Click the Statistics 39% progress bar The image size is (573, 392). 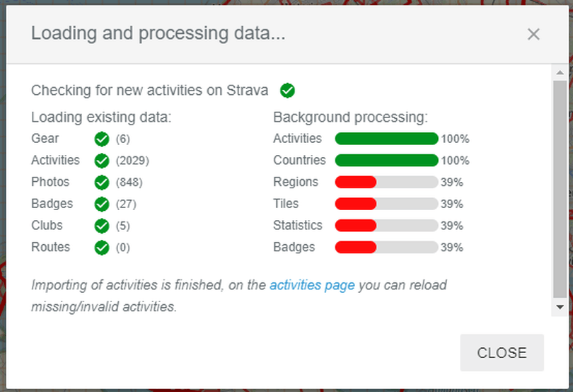pyautogui.click(x=386, y=226)
